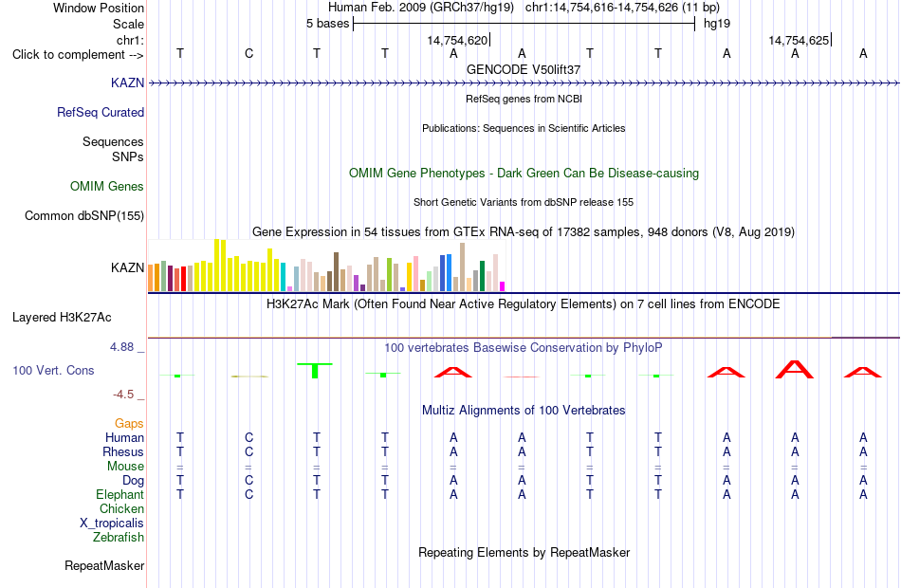The image size is (901, 588).
Task: Click the C base in the Human alignment row
Action: coord(248,438)
